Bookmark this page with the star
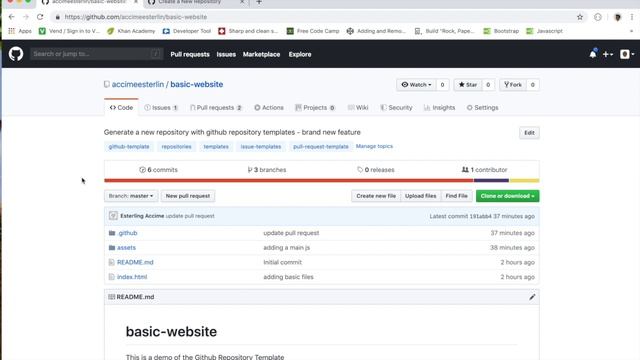The height and width of the screenshot is (360, 640). coord(580,17)
